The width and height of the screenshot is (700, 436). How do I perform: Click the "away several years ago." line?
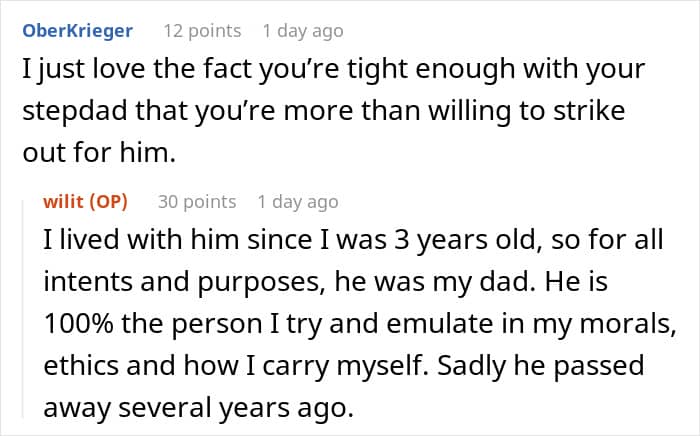(x=199, y=408)
